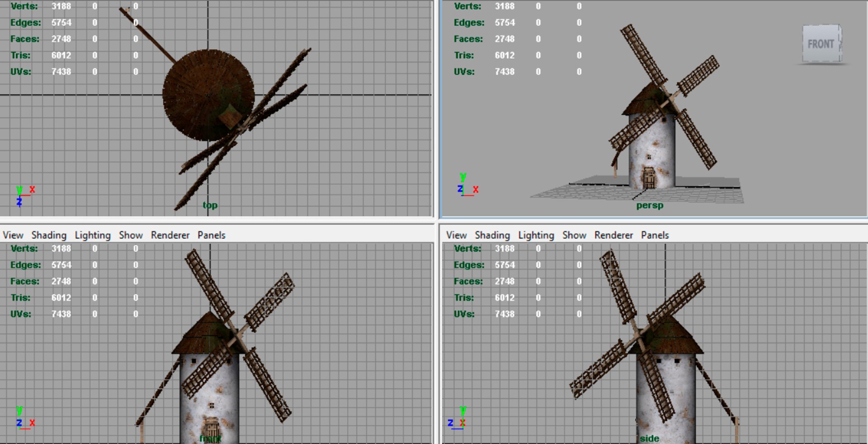Open Lighting menu in front viewport panel
The height and width of the screenshot is (444, 868).
(x=93, y=235)
